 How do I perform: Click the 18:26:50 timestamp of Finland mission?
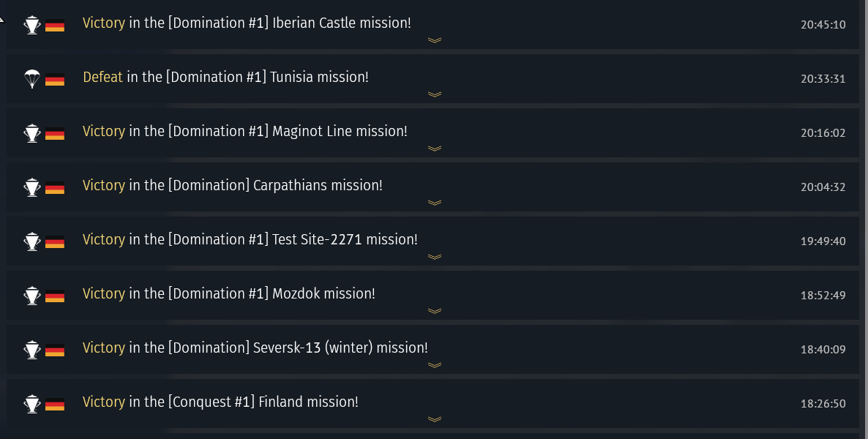tap(823, 403)
